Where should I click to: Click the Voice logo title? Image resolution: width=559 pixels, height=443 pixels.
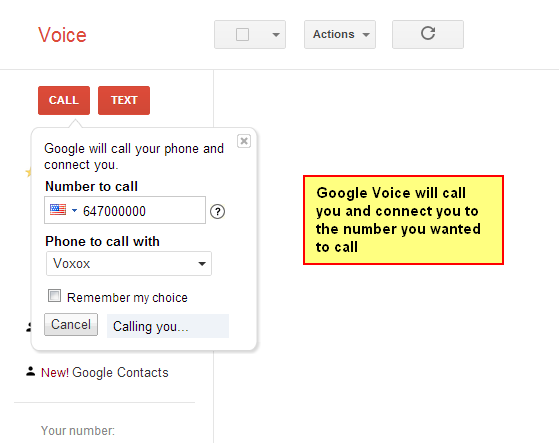coord(62,35)
